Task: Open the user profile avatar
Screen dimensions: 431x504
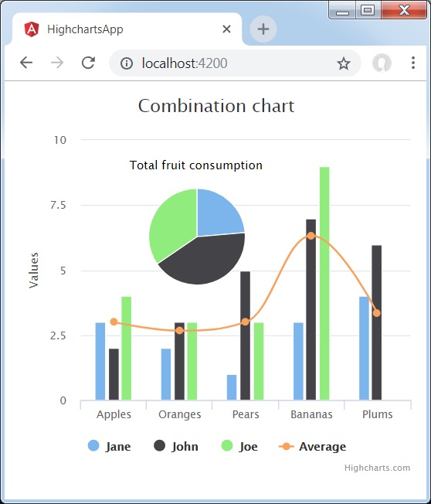Action: point(382,63)
